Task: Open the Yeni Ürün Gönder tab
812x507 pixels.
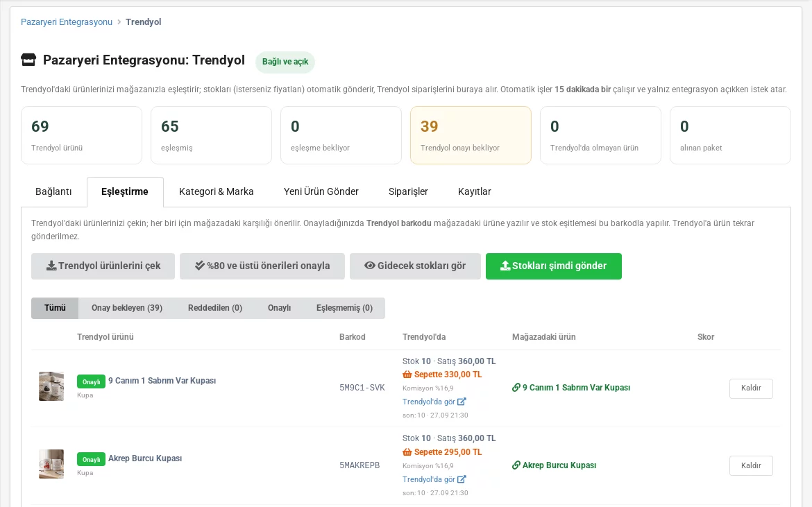Action: tap(321, 192)
